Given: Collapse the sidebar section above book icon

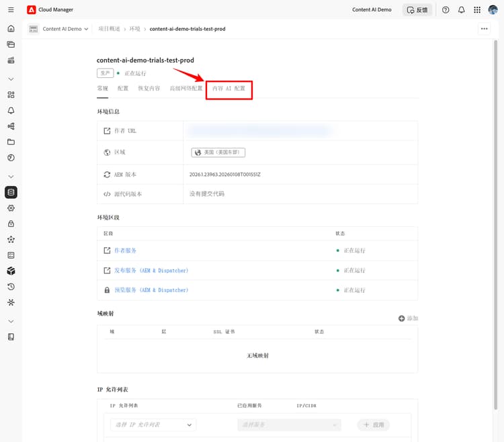Looking at the screenshot, I should 11,321.
